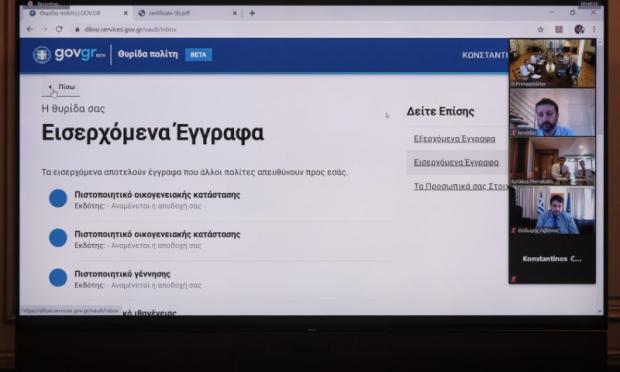Image resolution: width=620 pixels, height=372 pixels.
Task: Open the Εισερχόμενα Έγγραφα sidebar link
Action: coord(456,162)
